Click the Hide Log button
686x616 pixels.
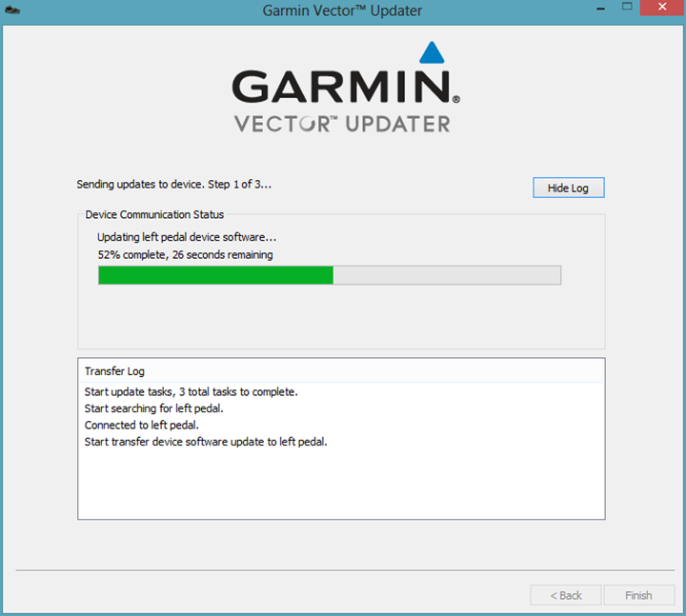tap(568, 188)
